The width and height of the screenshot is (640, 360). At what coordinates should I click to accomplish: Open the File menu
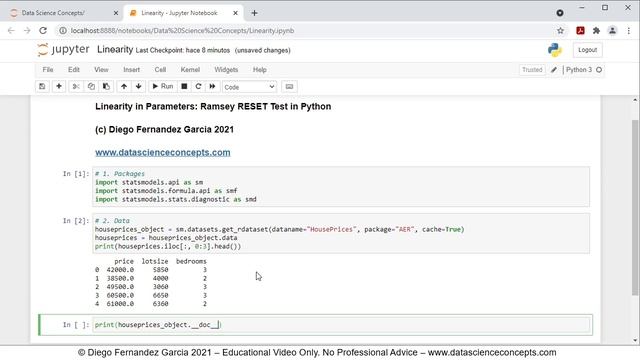click(x=48, y=70)
